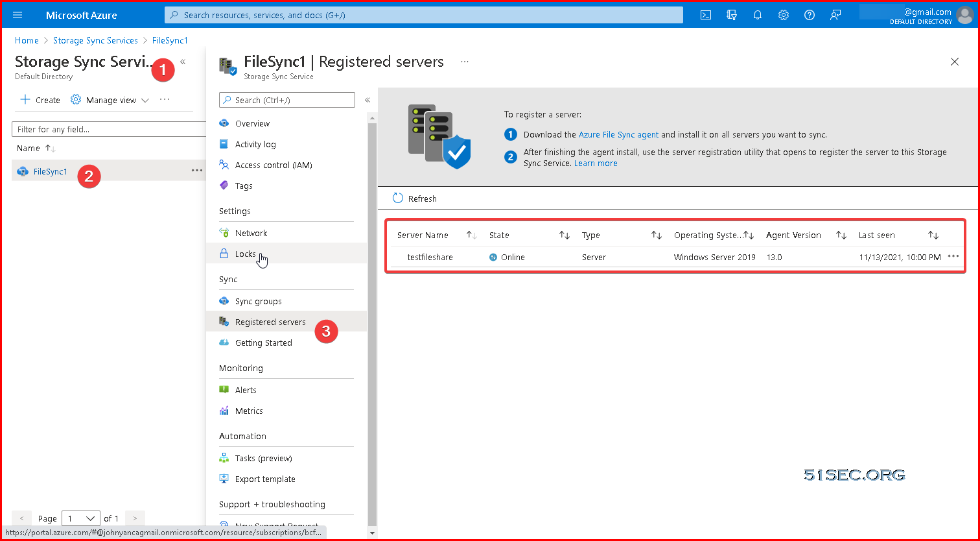
Task: Click the Windows Server 2019 cell
Action: 714,257
